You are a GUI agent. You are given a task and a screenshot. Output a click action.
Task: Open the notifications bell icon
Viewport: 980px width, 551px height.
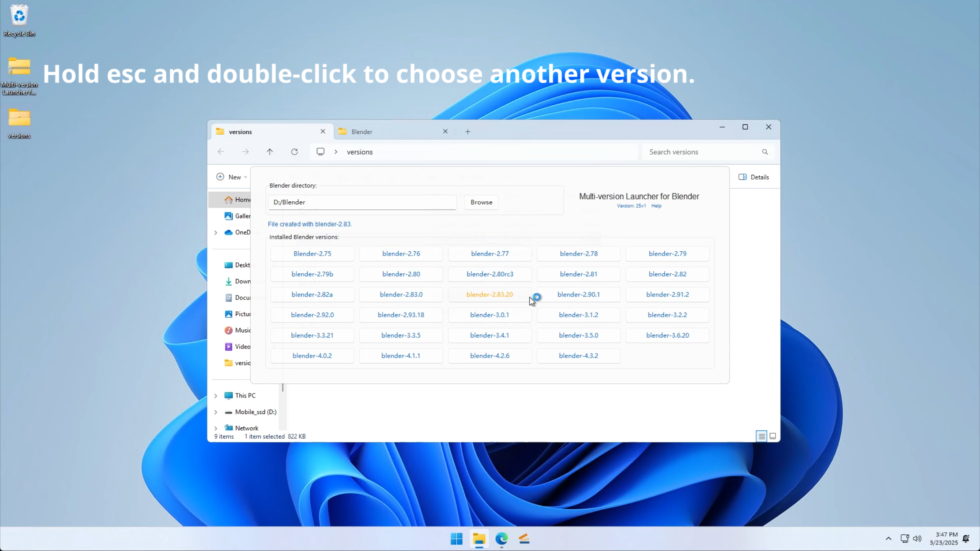tap(966, 539)
